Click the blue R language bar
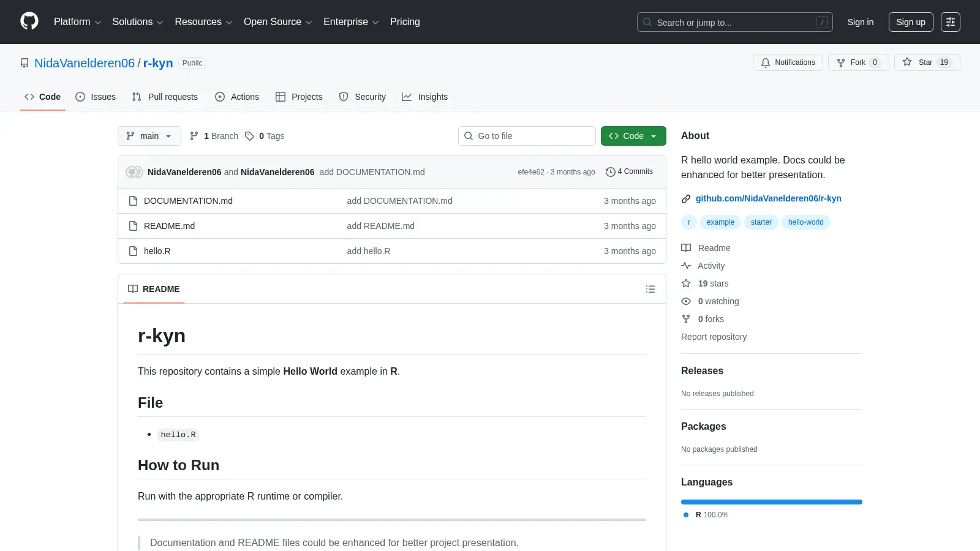This screenshot has height=551, width=980. tap(772, 502)
